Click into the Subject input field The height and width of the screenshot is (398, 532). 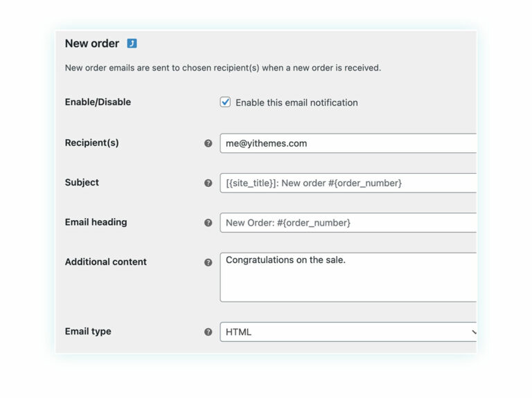[x=346, y=183]
